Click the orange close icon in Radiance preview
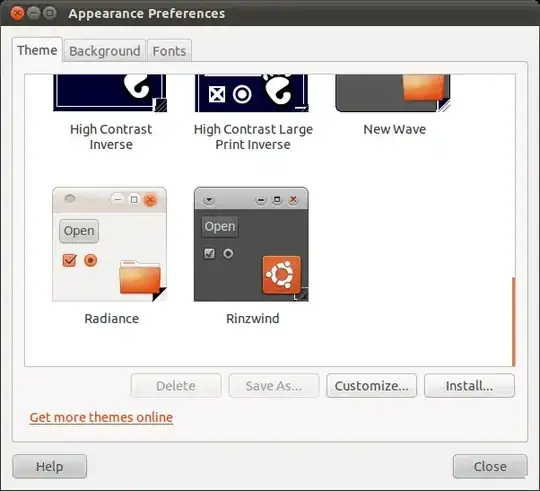Screen dimensions: 540x491 pos(150,200)
